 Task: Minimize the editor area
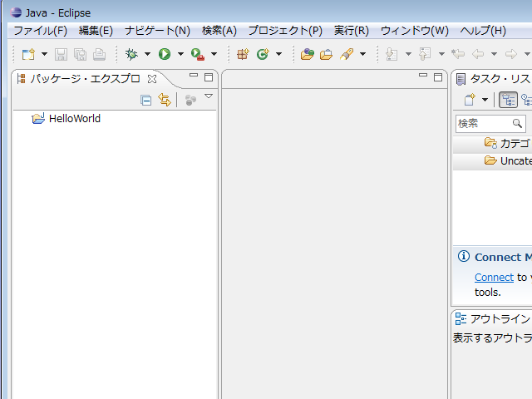[423, 75]
